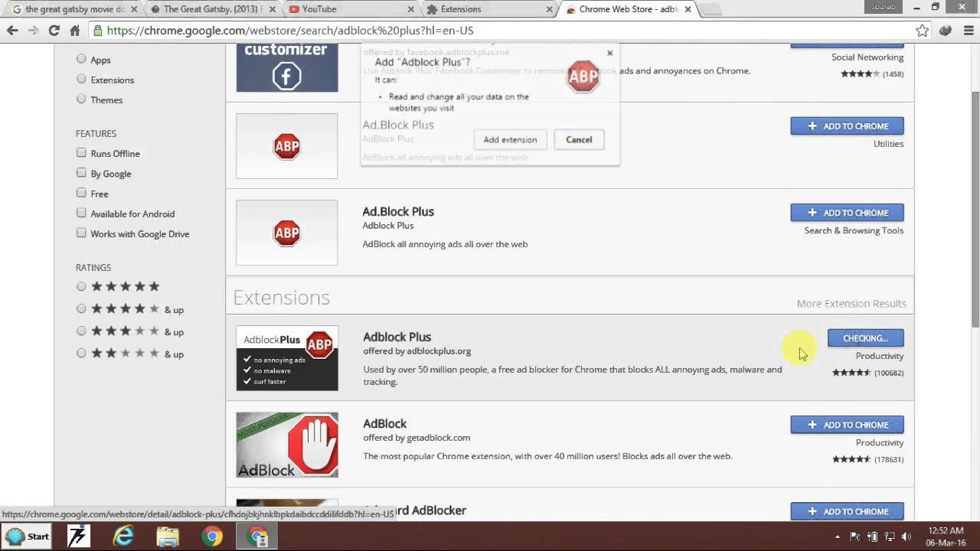Go back using the browser back arrow

click(x=12, y=31)
